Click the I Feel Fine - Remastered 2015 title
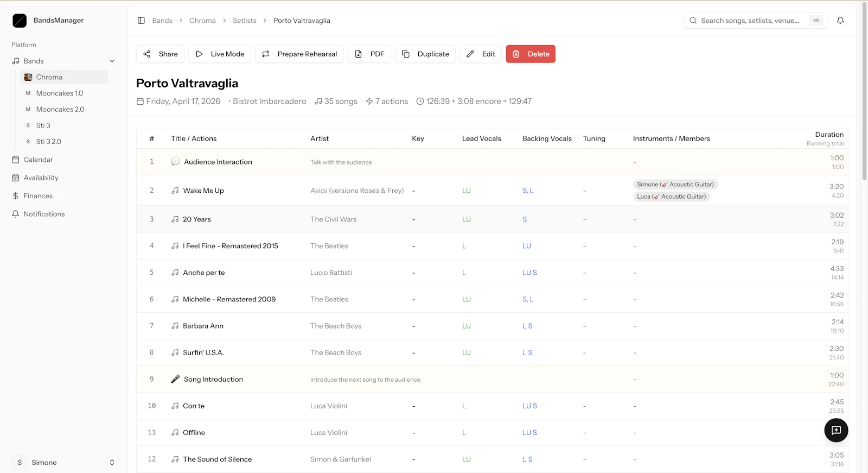 [231, 246]
